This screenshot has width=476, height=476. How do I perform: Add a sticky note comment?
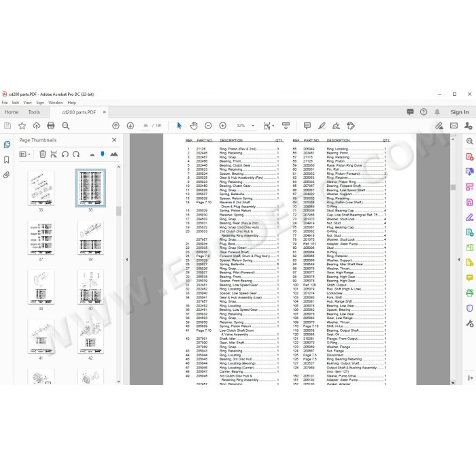click(307, 126)
